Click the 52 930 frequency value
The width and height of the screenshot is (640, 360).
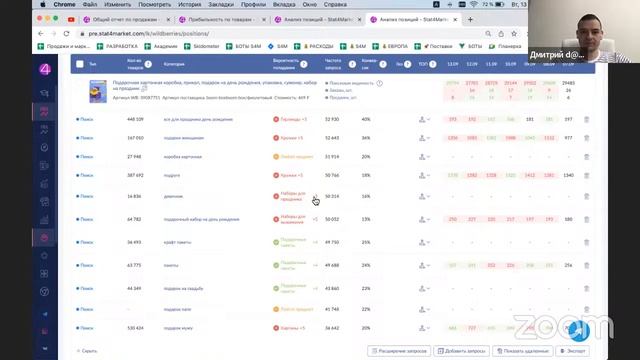click(x=332, y=119)
